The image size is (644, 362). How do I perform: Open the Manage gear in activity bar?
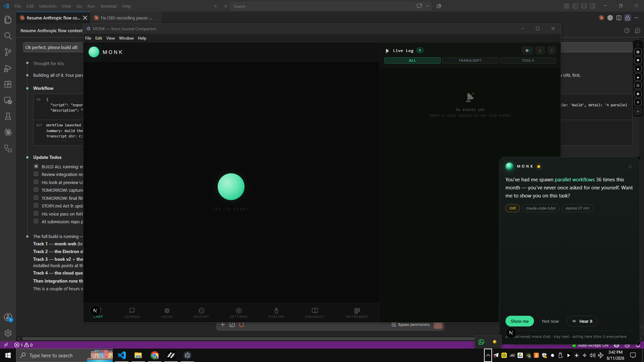tap(8, 333)
